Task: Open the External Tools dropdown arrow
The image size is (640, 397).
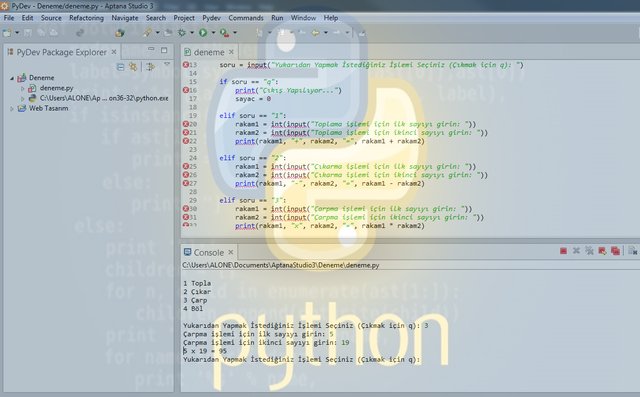Action: coord(235,33)
